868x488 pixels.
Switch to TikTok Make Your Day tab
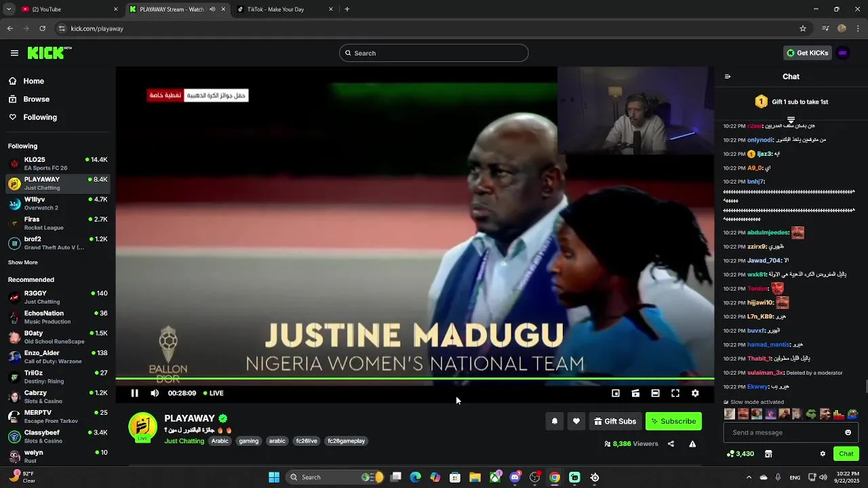pyautogui.click(x=285, y=9)
